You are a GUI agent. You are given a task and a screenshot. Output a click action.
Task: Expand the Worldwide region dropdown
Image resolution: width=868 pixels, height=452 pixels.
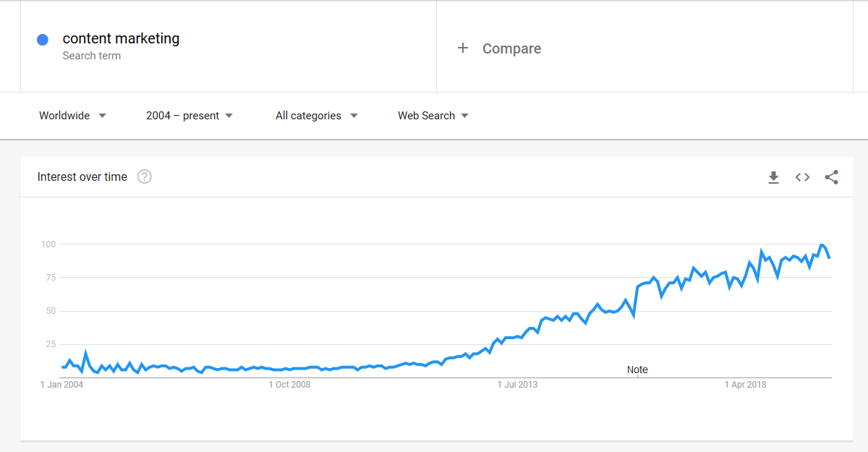point(72,116)
